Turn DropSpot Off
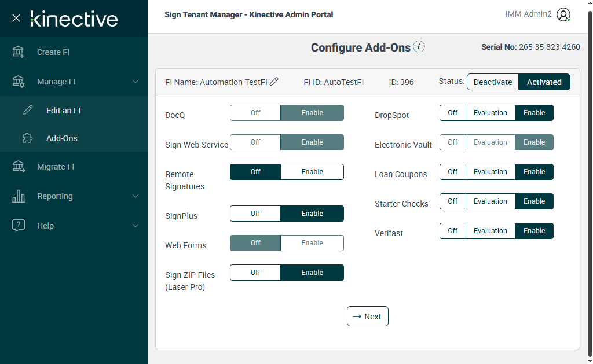 pos(453,113)
